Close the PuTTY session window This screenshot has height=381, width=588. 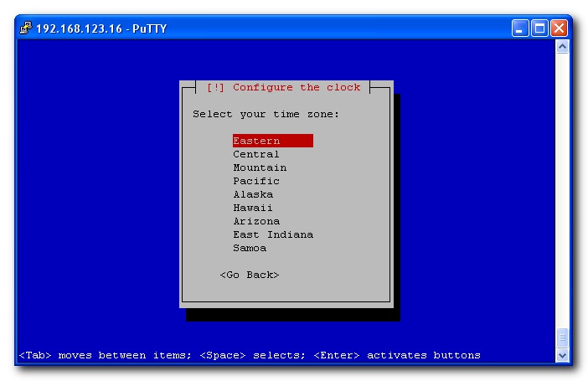(x=558, y=28)
